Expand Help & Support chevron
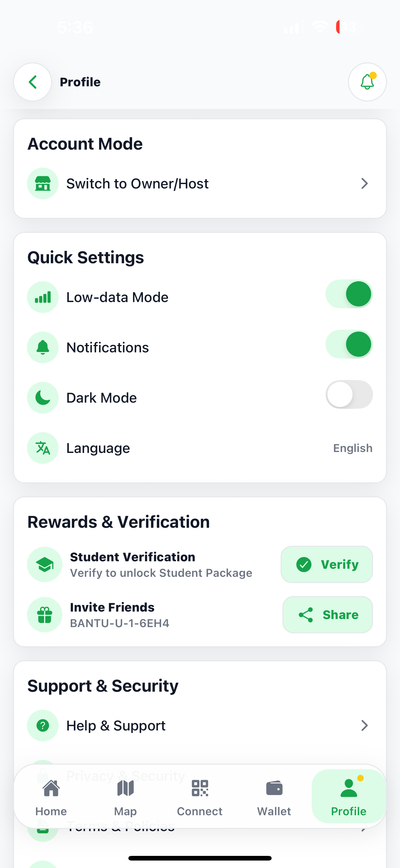The width and height of the screenshot is (400, 868). click(364, 726)
